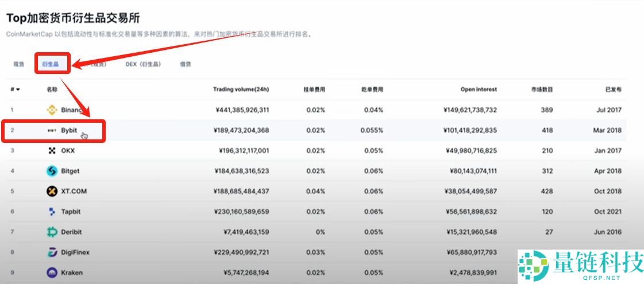Image resolution: width=644 pixels, height=284 pixels.
Task: Open the Kraken exchange link
Action: click(x=72, y=273)
